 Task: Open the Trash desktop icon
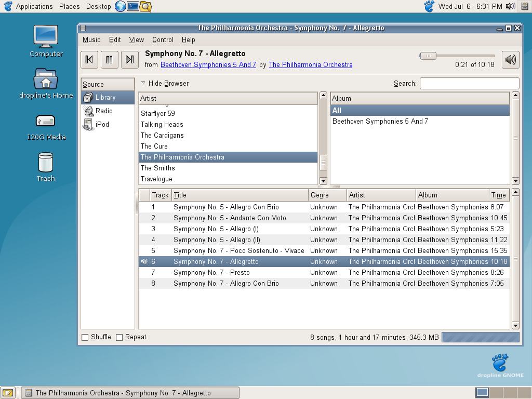[46, 166]
